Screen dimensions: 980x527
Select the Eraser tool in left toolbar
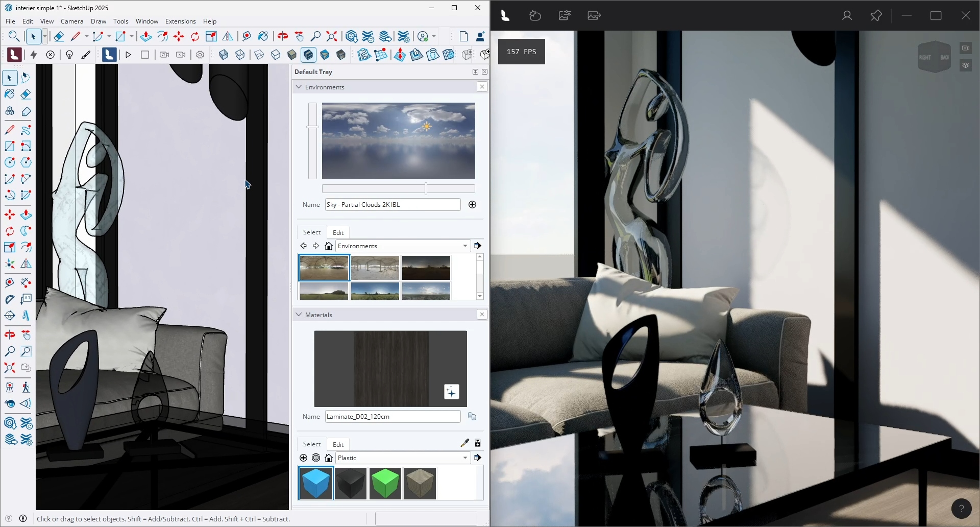pyautogui.click(x=26, y=94)
